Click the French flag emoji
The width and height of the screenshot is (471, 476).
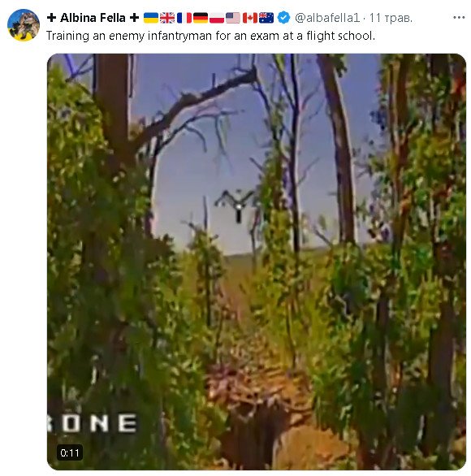184,18
